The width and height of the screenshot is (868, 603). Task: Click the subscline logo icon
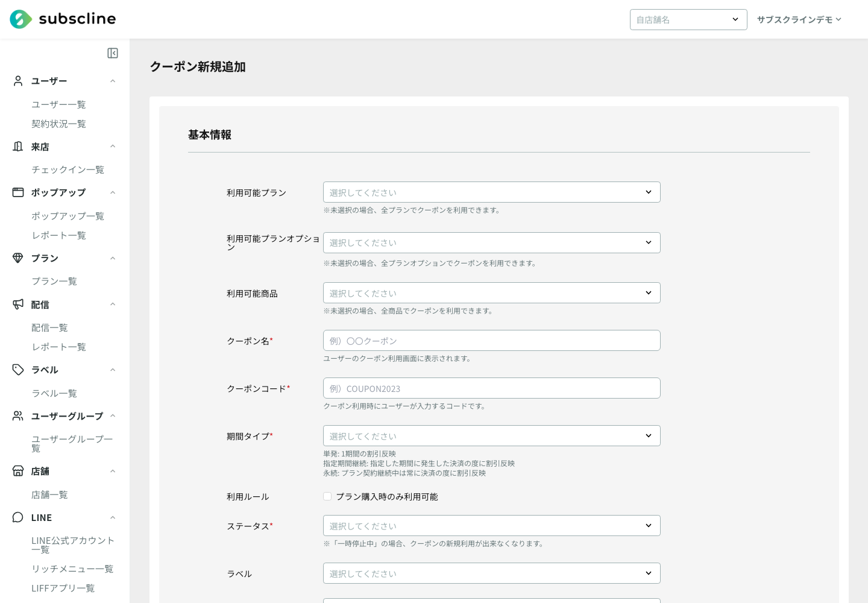pos(20,19)
